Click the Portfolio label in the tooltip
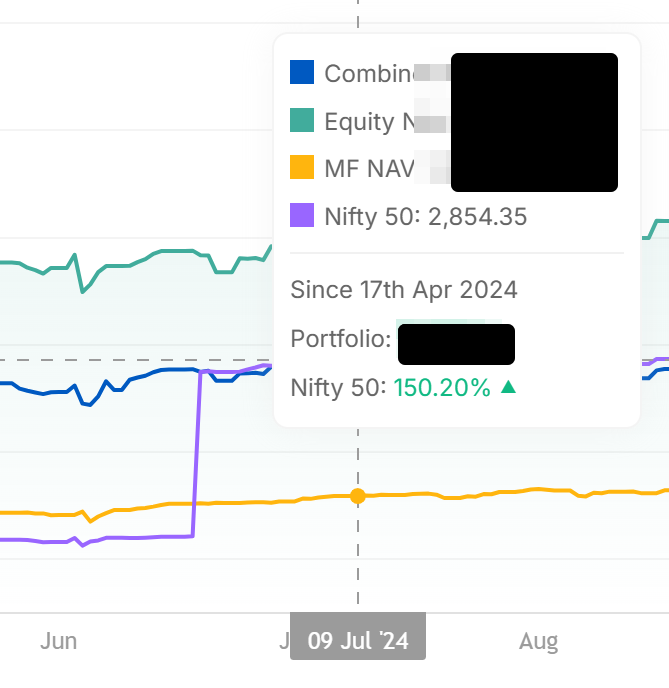Viewport: 669px width, 688px height. coord(340,339)
